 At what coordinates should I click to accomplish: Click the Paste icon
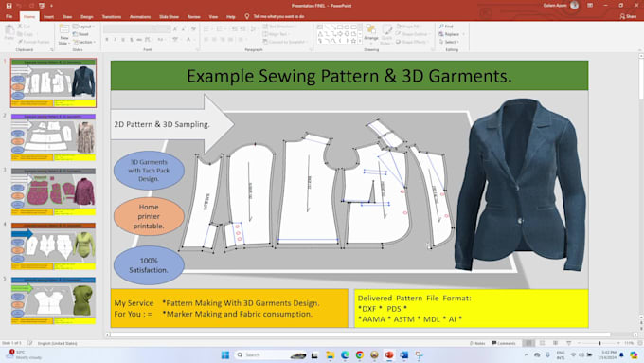(x=9, y=31)
